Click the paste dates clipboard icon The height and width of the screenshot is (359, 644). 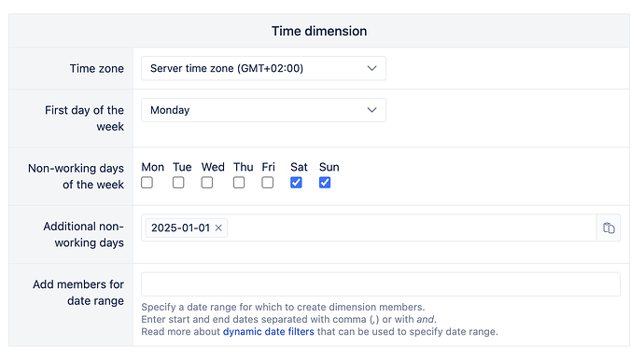[609, 228]
